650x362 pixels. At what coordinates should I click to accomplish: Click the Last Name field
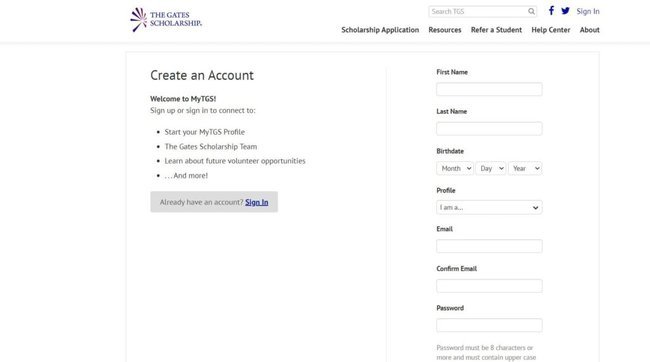tap(489, 129)
